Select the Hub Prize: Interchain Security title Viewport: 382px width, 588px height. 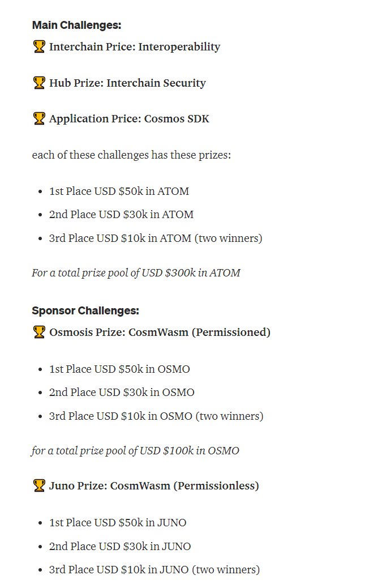click(127, 83)
